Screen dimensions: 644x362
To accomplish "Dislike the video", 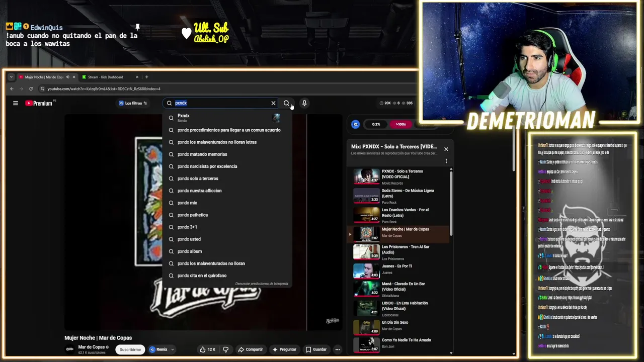I will (x=225, y=349).
